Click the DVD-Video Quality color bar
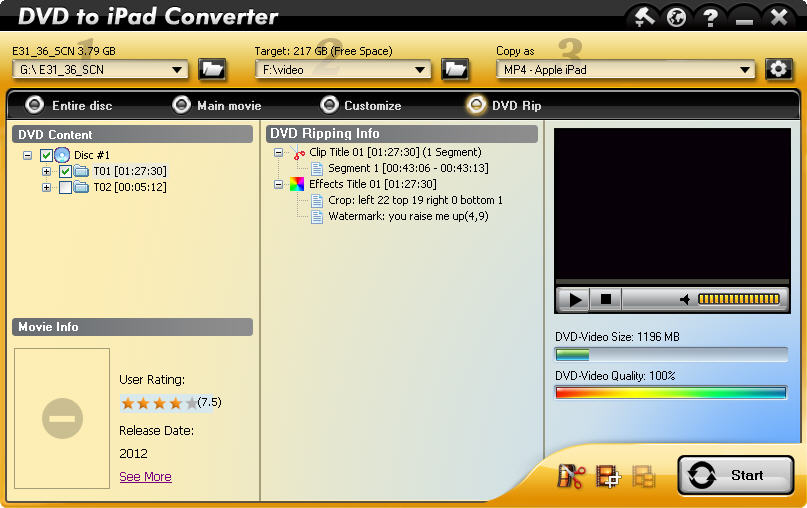 [671, 393]
